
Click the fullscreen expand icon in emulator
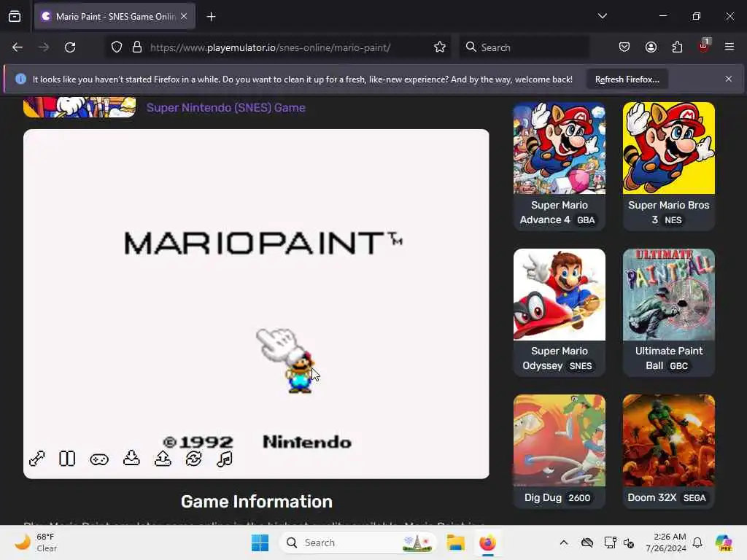[x=36, y=459]
